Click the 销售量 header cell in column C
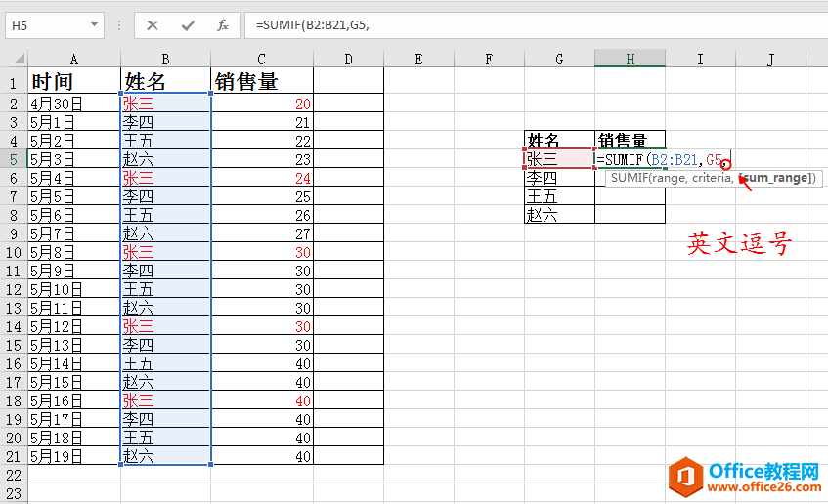This screenshot has width=828, height=504. click(x=261, y=81)
